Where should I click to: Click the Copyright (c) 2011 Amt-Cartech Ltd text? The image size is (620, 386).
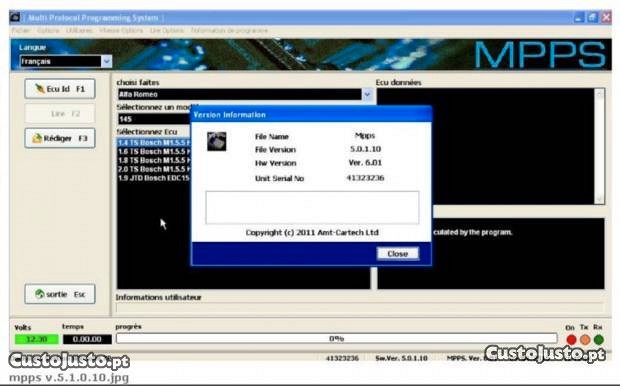coord(312,233)
